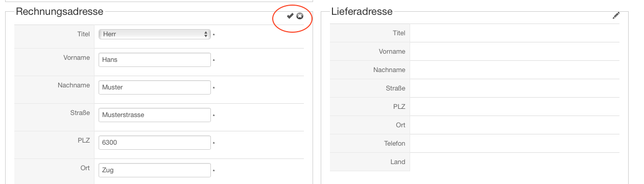Edit Lieferadresse using the pencil icon

[616, 16]
